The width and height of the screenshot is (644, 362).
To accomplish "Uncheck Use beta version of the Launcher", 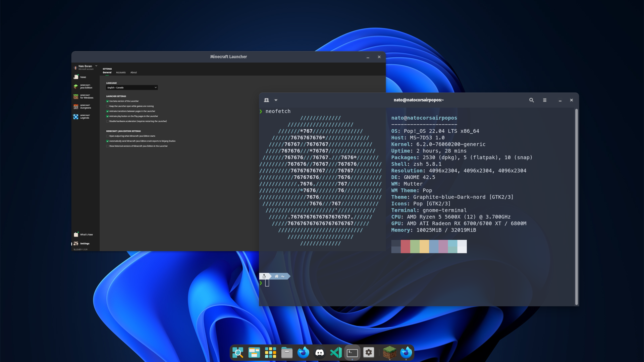I will (108, 101).
